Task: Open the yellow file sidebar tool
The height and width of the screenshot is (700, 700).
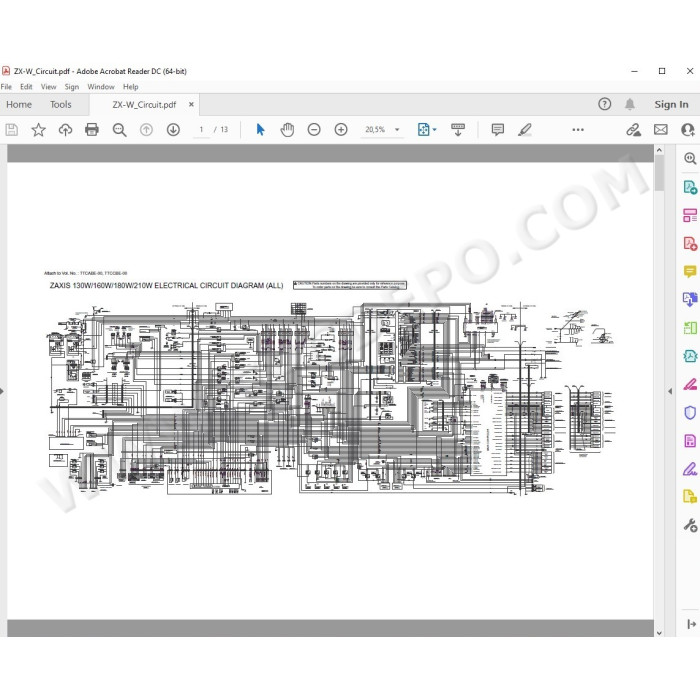Action: [690, 497]
